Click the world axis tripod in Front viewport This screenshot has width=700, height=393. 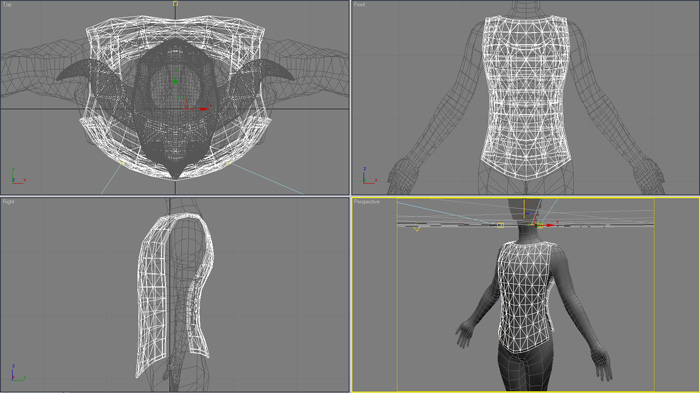(369, 176)
